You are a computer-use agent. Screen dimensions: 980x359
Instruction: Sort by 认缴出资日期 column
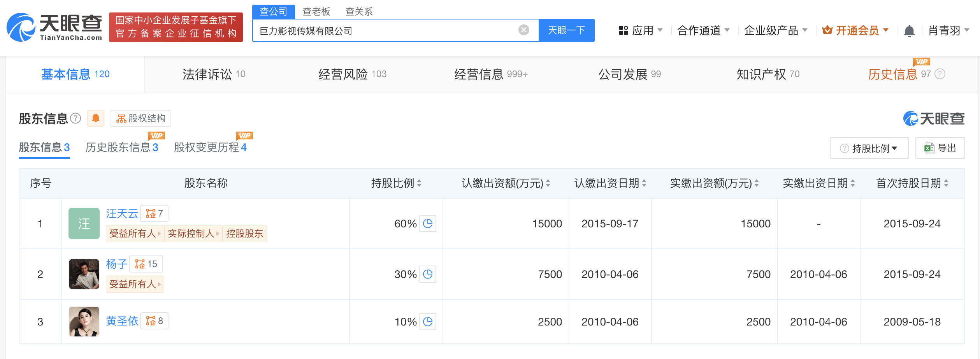point(644,183)
